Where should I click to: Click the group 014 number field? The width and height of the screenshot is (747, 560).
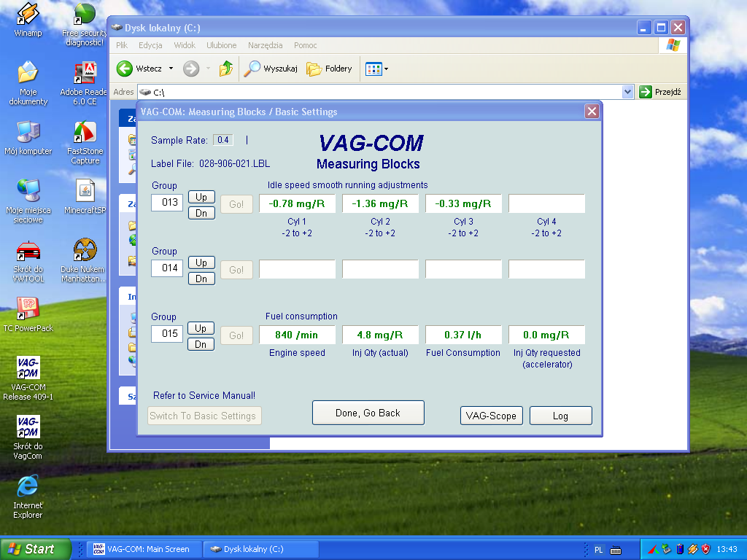pos(167,268)
